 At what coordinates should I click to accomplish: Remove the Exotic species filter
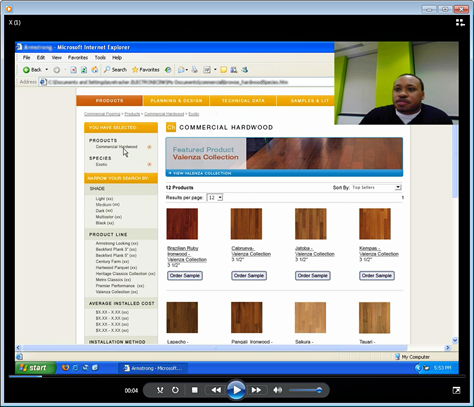[149, 164]
